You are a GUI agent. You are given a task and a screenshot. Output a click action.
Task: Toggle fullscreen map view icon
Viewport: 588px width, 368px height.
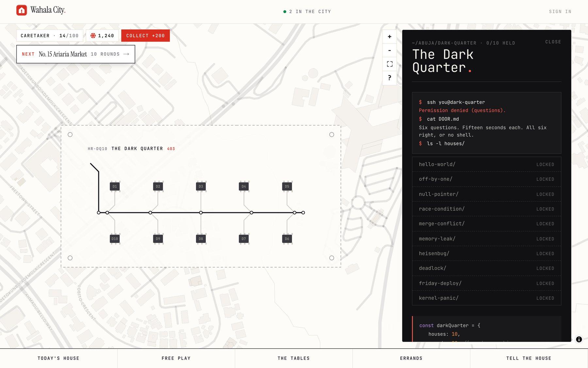[389, 64]
